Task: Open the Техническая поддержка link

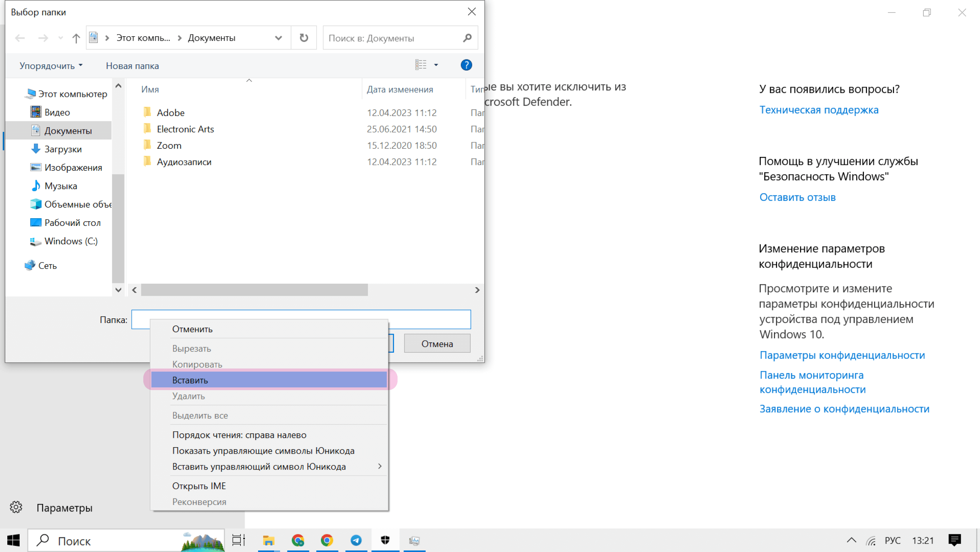Action: tap(819, 110)
